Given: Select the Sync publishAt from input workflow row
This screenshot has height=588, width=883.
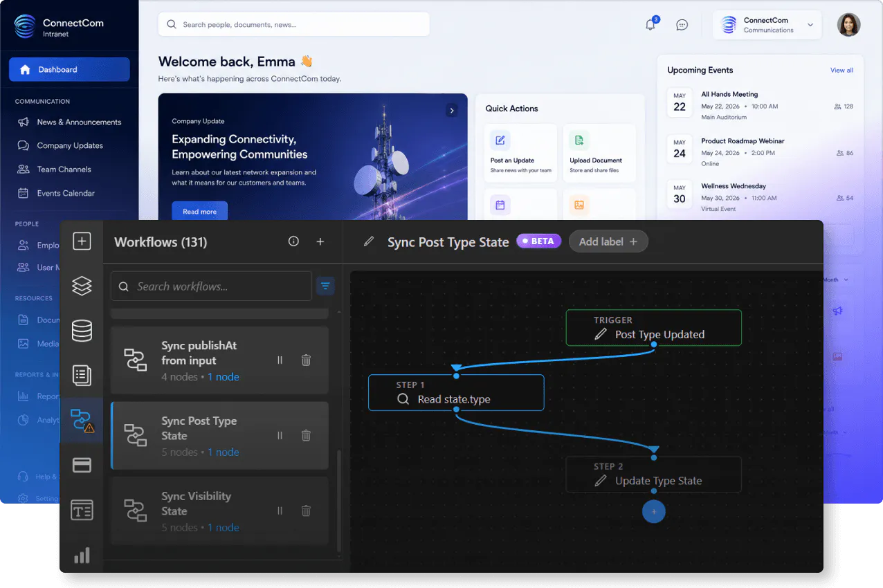Looking at the screenshot, I should pos(219,360).
